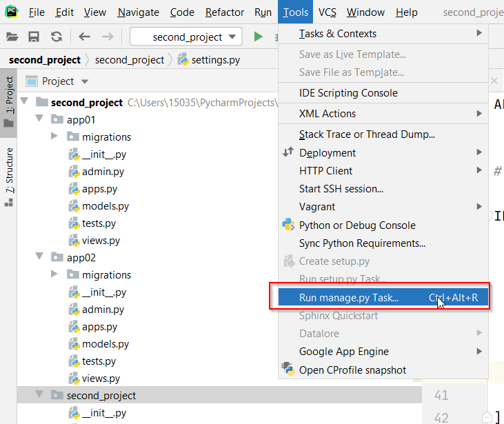Open the Window menu

[365, 12]
